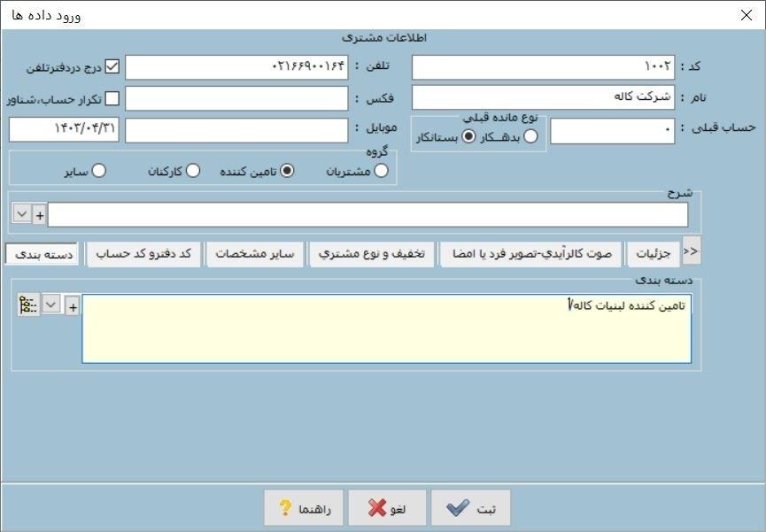Click the شرح description text field

pyautogui.click(x=368, y=215)
